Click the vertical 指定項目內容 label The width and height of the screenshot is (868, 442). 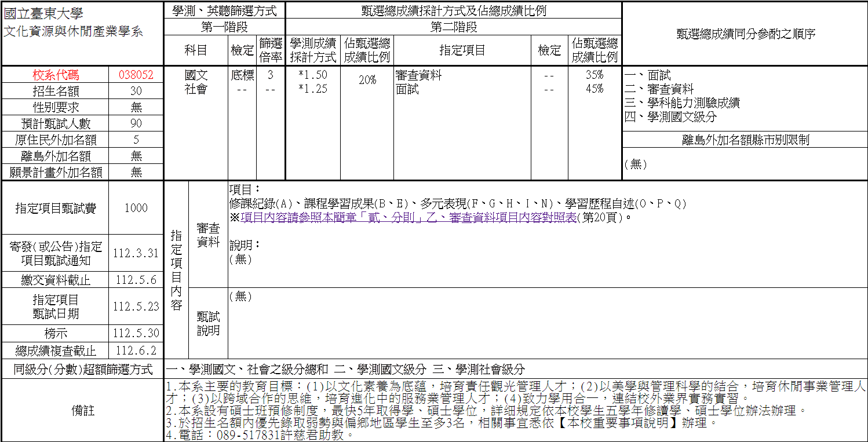tap(177, 269)
